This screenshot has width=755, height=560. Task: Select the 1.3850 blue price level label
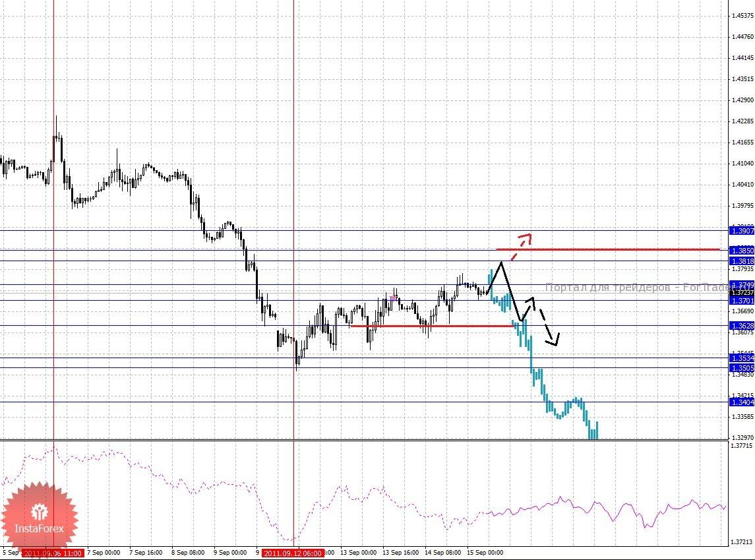point(742,251)
